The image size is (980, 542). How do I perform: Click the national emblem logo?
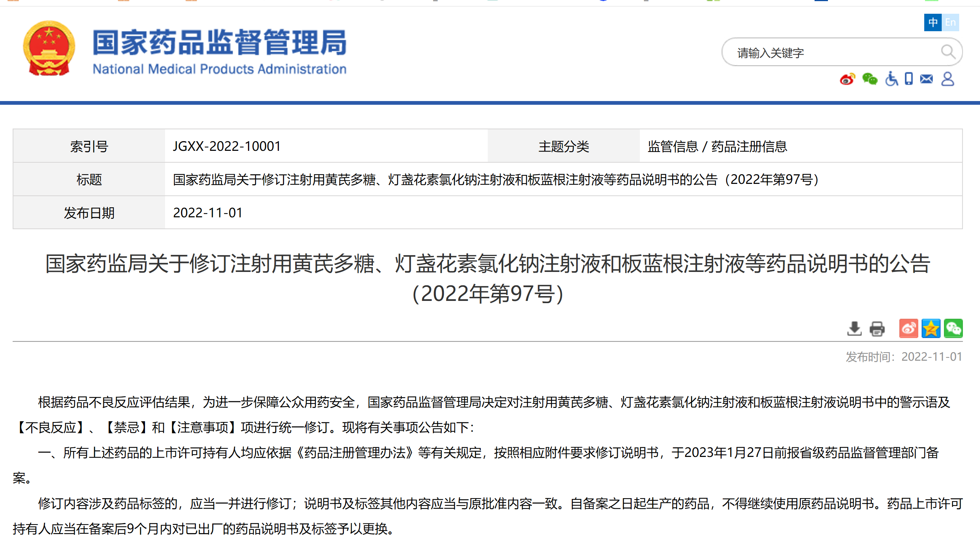(x=49, y=48)
